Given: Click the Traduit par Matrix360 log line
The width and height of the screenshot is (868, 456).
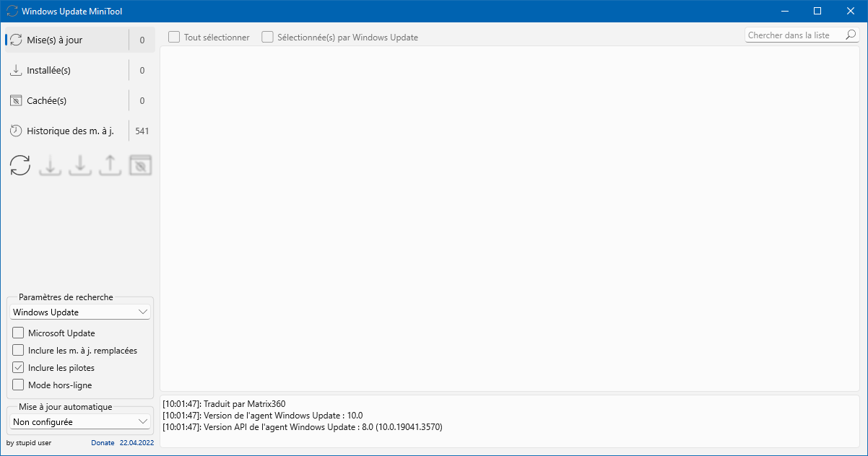Looking at the screenshot, I should (224, 404).
